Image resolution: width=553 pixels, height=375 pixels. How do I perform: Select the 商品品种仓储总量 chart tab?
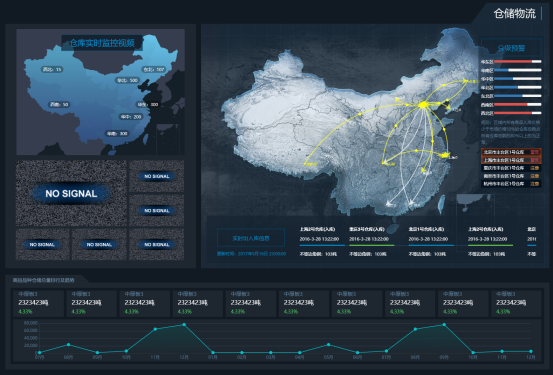pos(44,280)
